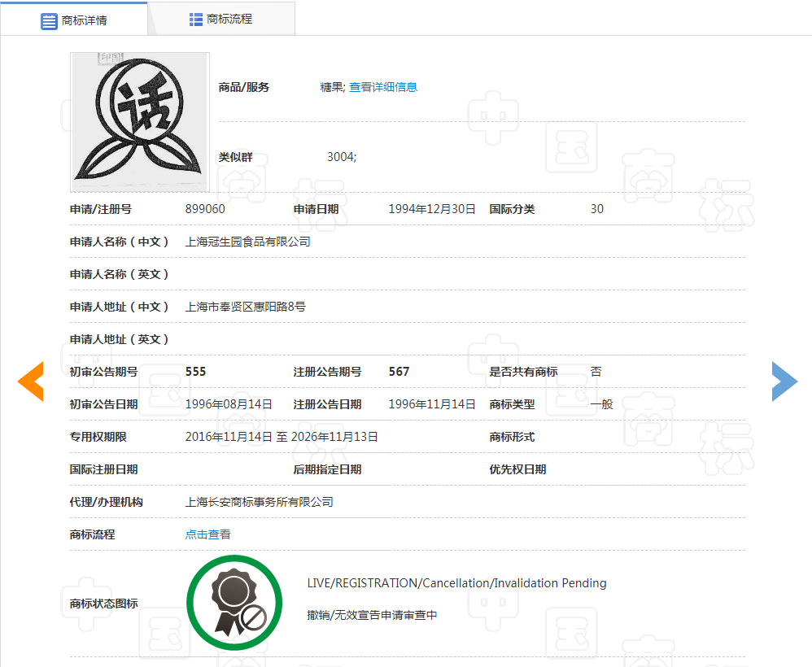Open 查看详细信息 link next to 糖果
812x667 pixels.
(x=383, y=87)
